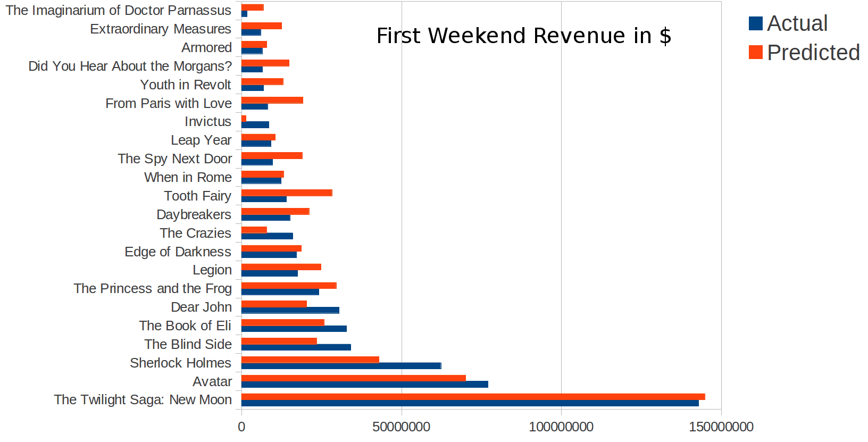Click 'The Spy Next Door' label
868x442 pixels.
coord(175,159)
